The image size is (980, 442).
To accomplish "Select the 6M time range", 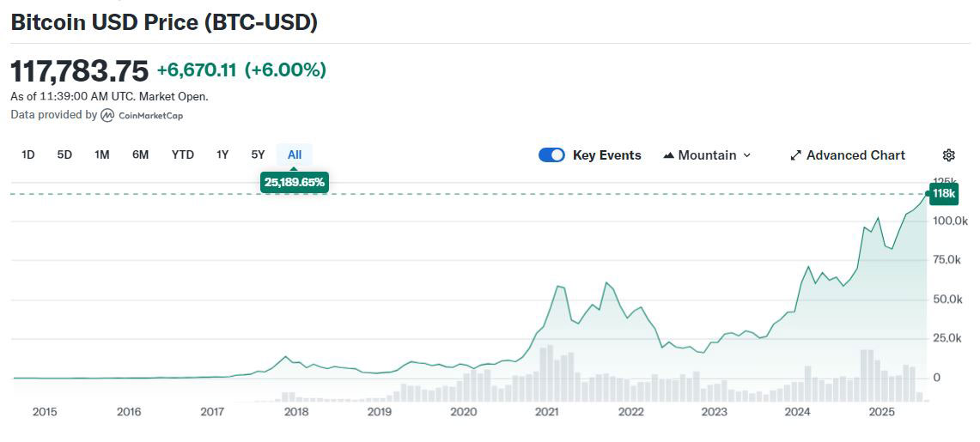I will click(x=140, y=154).
